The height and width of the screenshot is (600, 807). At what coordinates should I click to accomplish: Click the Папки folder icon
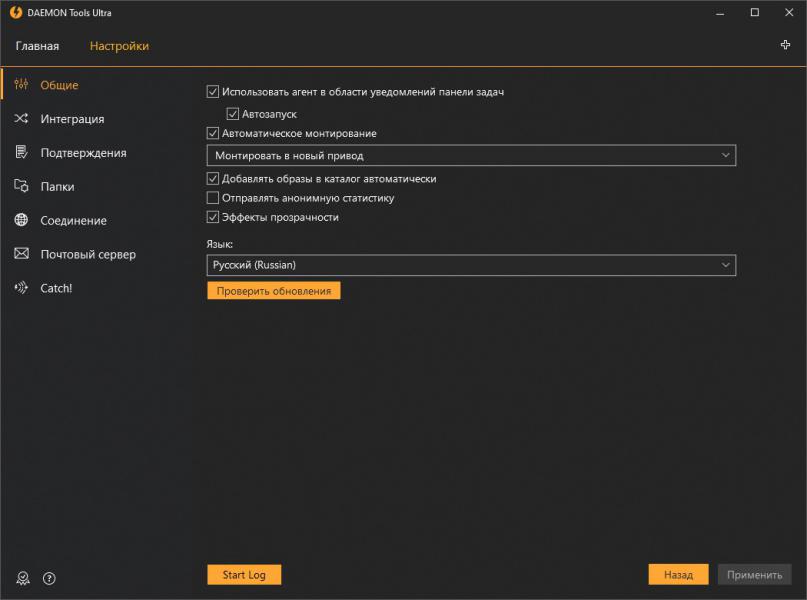21,186
